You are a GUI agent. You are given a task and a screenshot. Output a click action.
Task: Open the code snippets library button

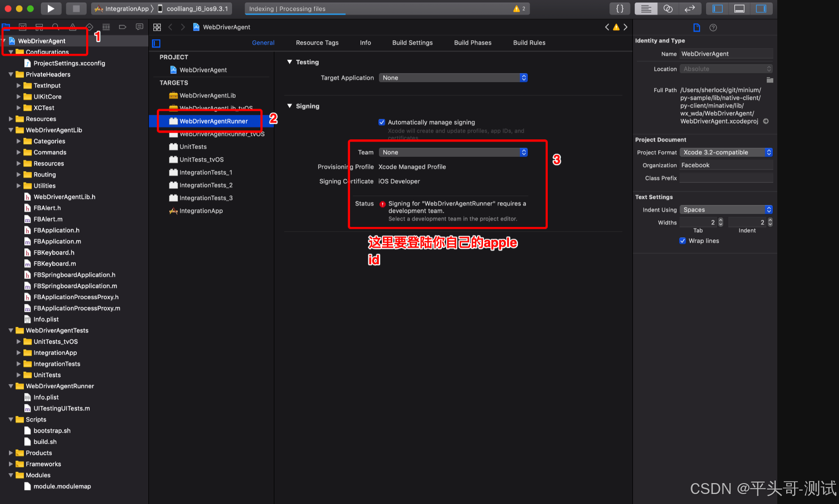[620, 8]
